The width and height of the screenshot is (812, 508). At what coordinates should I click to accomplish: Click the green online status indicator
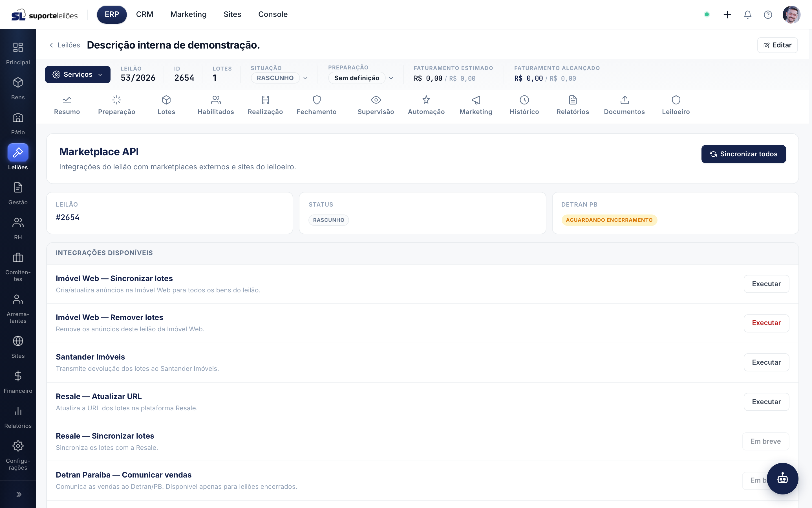coord(707,14)
